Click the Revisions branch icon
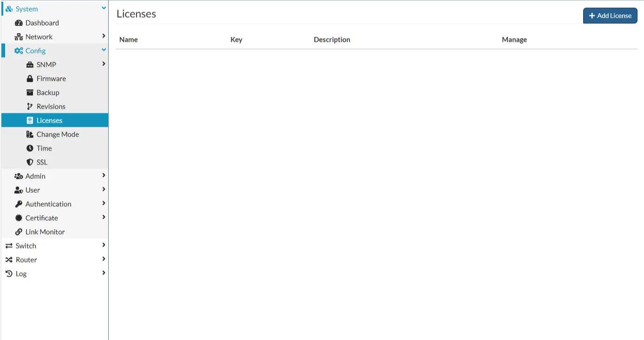This screenshot has height=340, width=644. coord(30,106)
